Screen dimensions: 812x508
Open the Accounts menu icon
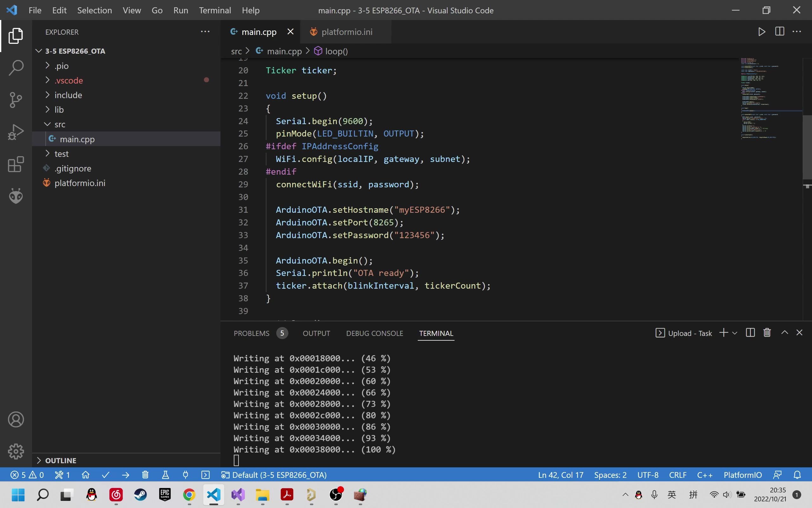point(16,419)
